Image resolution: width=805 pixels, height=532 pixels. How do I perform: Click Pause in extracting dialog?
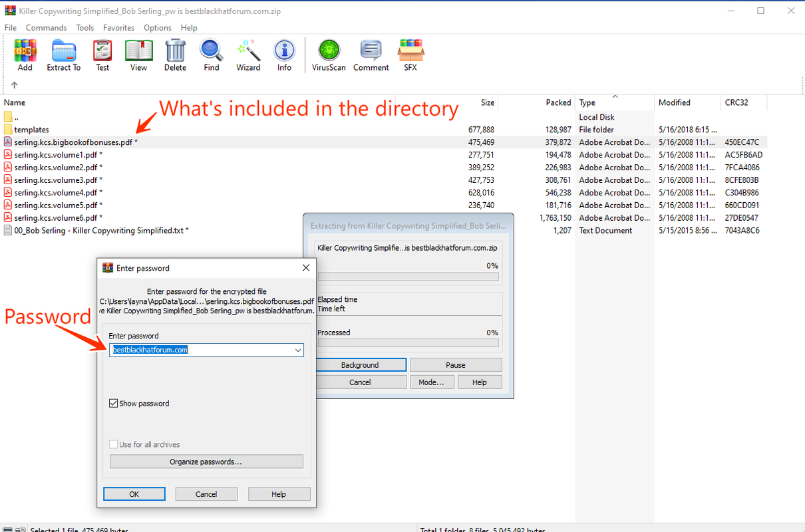(456, 365)
